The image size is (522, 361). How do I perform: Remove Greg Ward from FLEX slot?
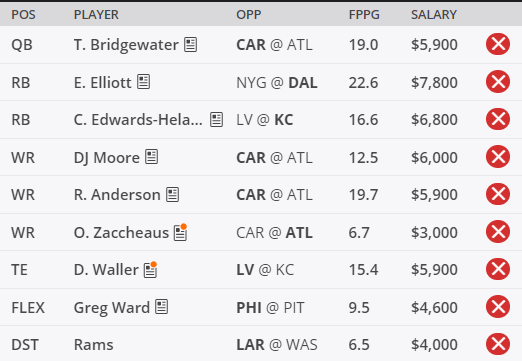coord(498,307)
